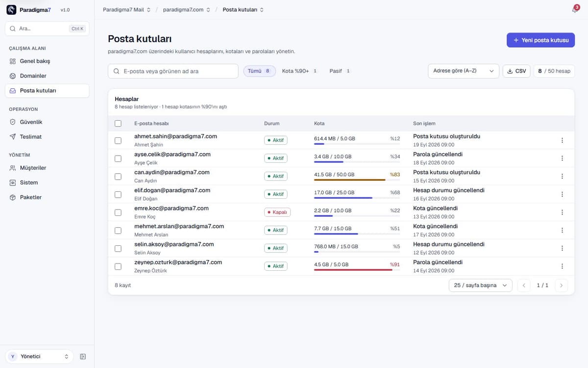Open row actions menu for can.aydin
This screenshot has height=368, width=588.
[x=562, y=176]
